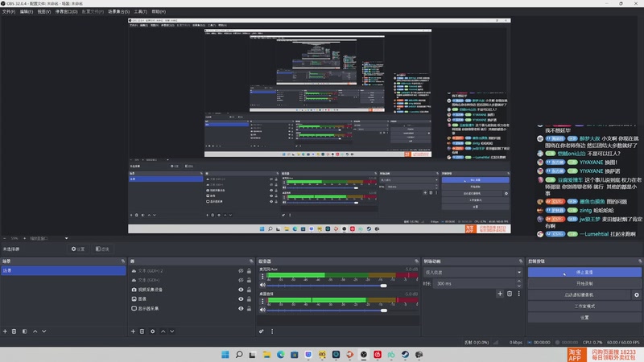Move source up in sources list
The width and height of the screenshot is (644, 362).
pos(163,331)
